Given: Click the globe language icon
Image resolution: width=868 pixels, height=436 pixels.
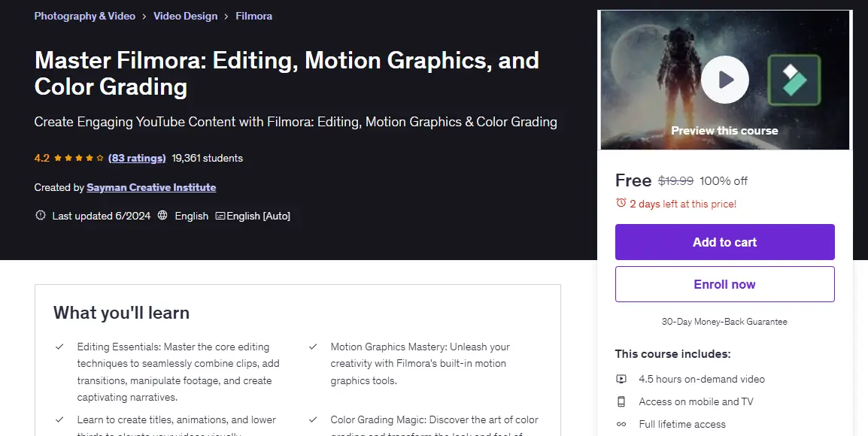Looking at the screenshot, I should tap(162, 215).
